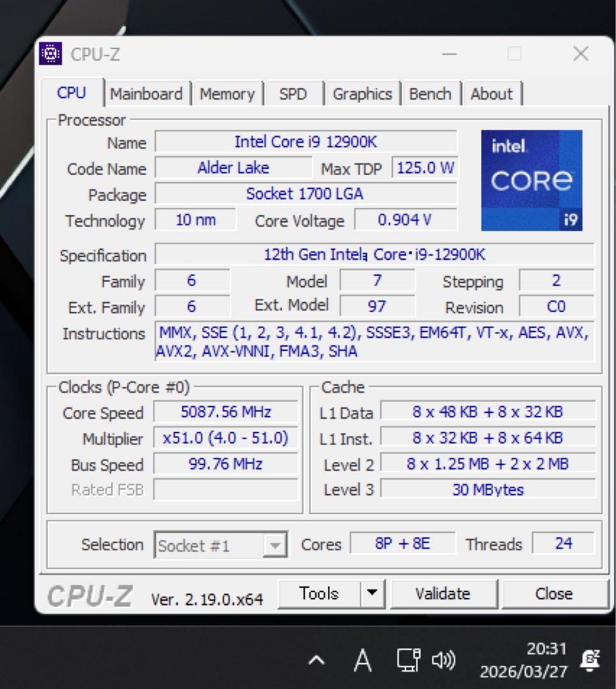Click the Specification field '12th Gen Intel Core i9-12900K'
This screenshot has height=689, width=616.
pyautogui.click(x=374, y=255)
